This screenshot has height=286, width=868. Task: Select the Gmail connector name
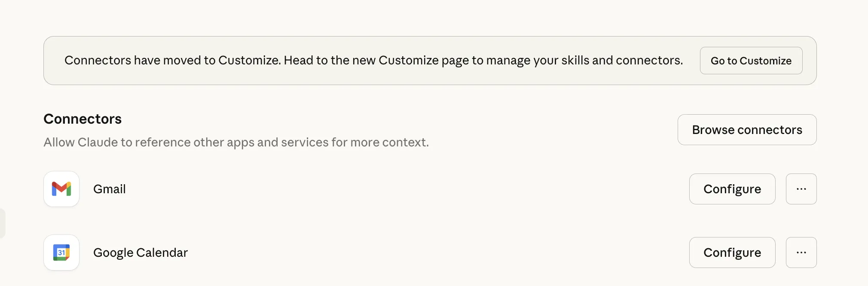coord(110,189)
